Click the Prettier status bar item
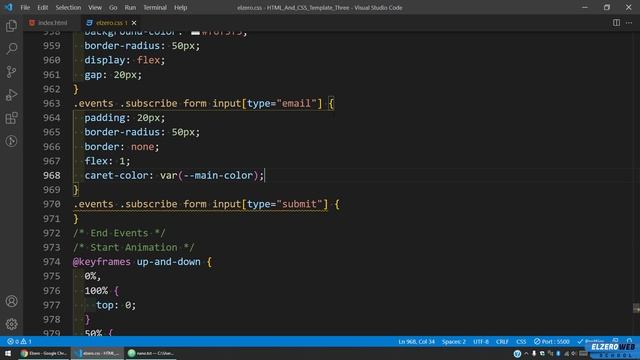 click(x=590, y=341)
